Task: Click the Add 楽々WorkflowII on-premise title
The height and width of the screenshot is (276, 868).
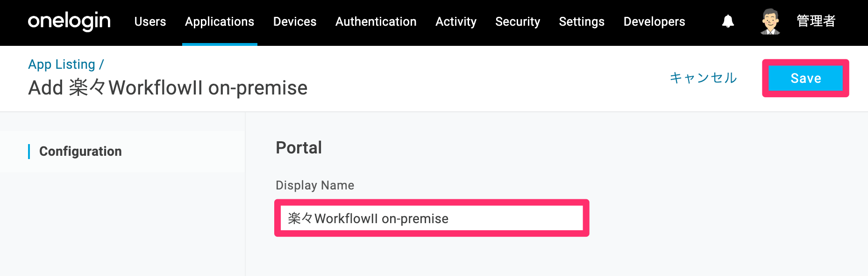Action: tap(168, 88)
